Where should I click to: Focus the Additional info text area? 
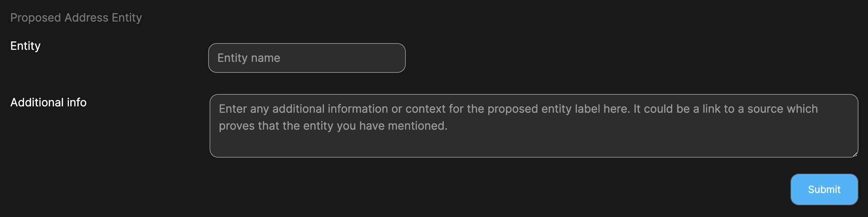534,126
